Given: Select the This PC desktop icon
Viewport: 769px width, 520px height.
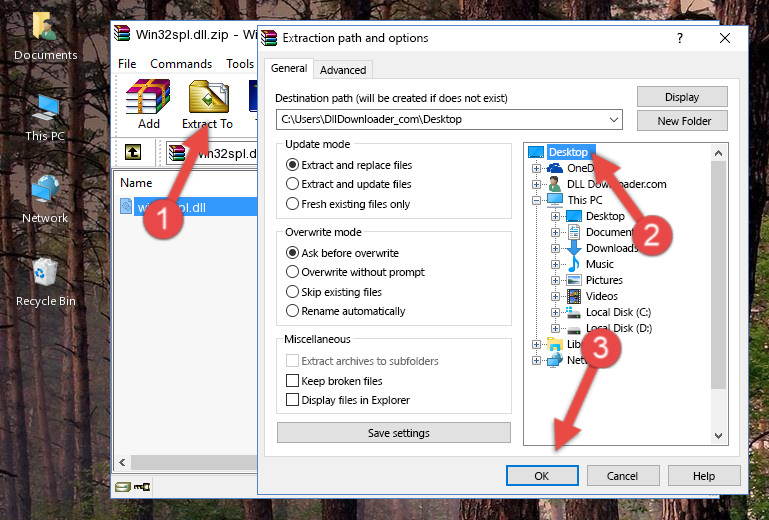Looking at the screenshot, I should [45, 118].
